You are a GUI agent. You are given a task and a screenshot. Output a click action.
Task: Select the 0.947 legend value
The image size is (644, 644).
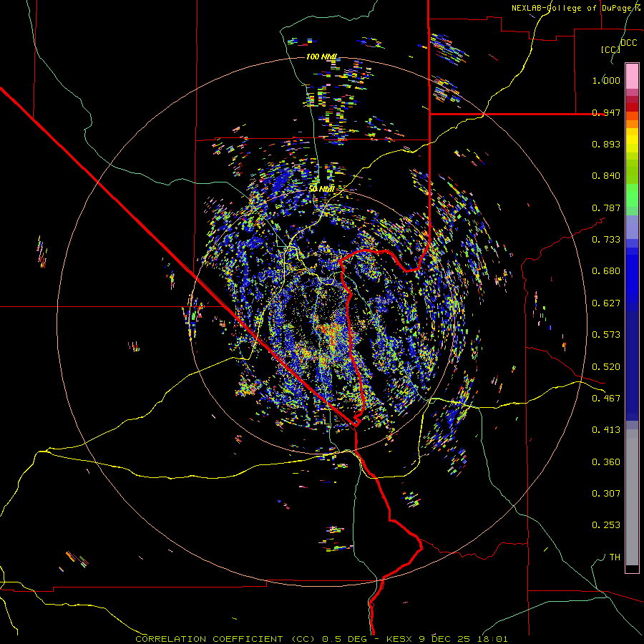(x=606, y=112)
